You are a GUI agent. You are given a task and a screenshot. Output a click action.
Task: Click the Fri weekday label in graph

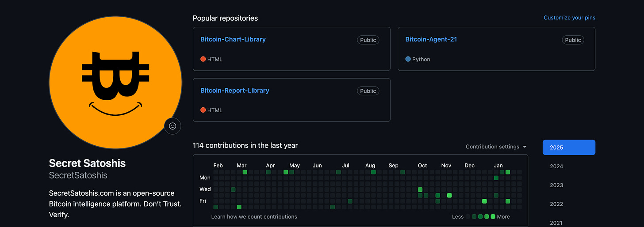[203, 201]
